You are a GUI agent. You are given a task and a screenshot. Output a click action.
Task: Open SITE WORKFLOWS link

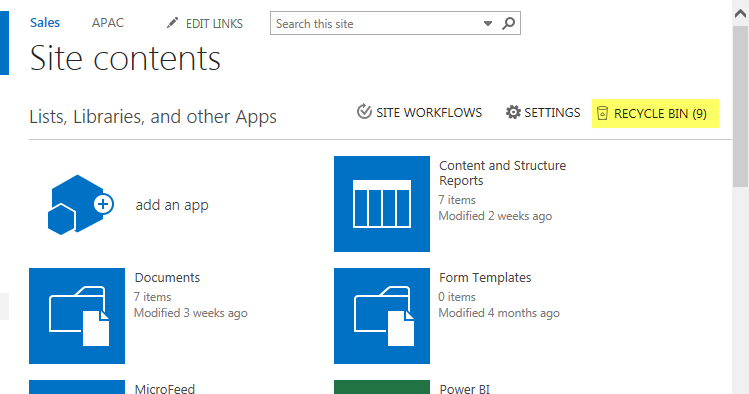click(x=429, y=113)
